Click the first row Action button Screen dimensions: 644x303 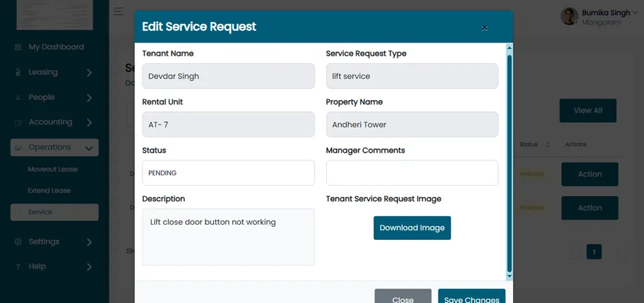pos(590,174)
